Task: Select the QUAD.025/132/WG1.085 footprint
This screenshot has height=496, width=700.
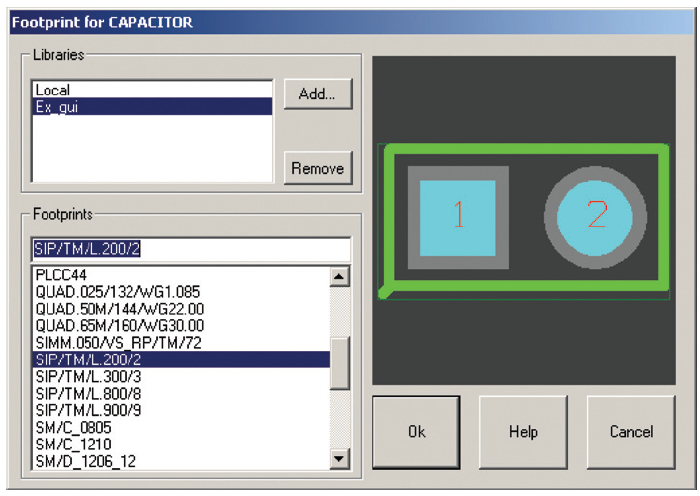Action: pyautogui.click(x=181, y=292)
